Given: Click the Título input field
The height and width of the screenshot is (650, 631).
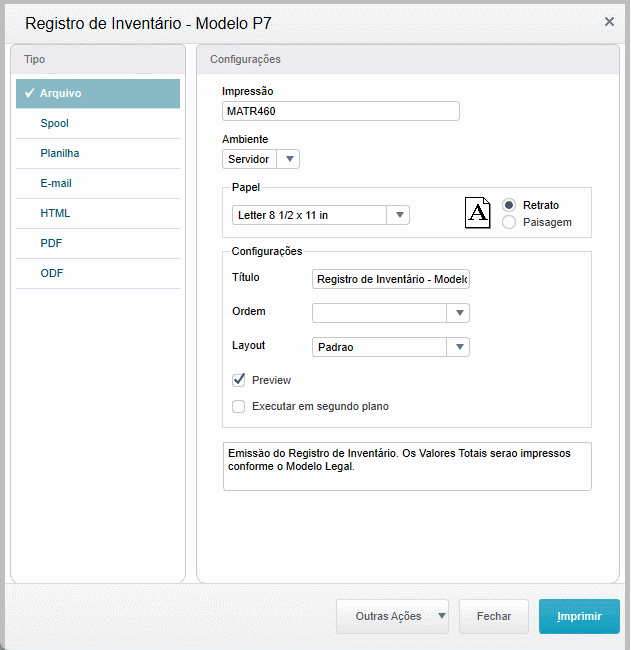Looking at the screenshot, I should click(391, 279).
